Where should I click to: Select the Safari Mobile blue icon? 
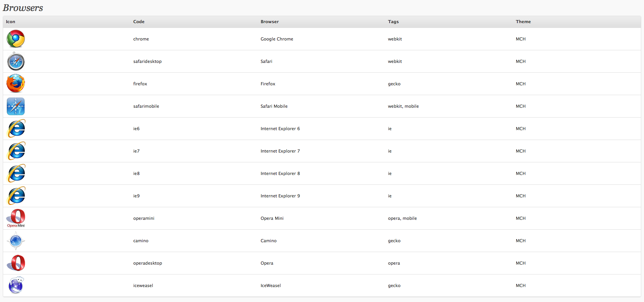(16, 106)
